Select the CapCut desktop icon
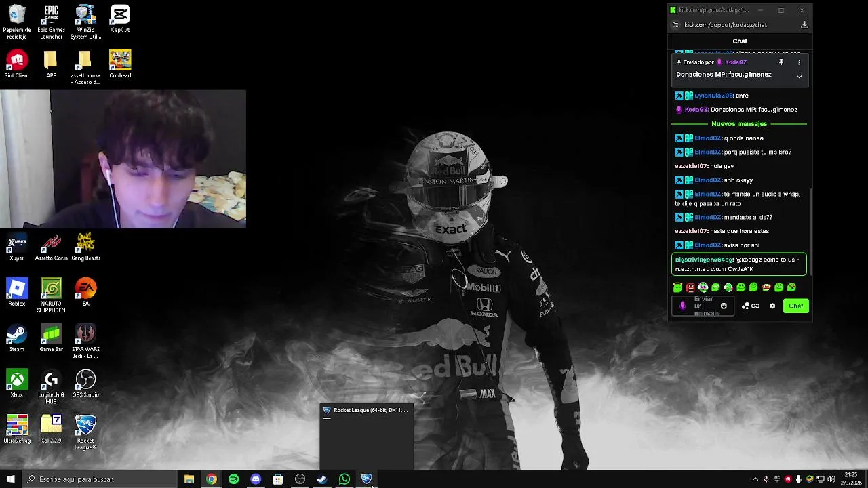The width and height of the screenshot is (868, 488). [x=120, y=19]
